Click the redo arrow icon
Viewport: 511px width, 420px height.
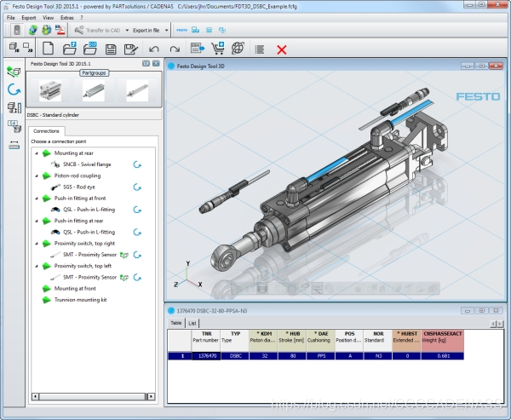175,49
